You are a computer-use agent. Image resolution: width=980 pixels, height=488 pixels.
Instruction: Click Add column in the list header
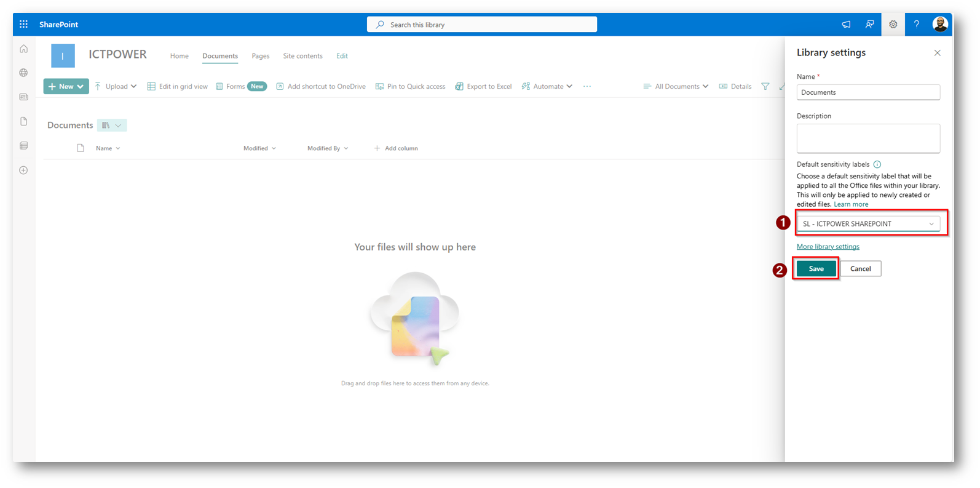coord(396,148)
